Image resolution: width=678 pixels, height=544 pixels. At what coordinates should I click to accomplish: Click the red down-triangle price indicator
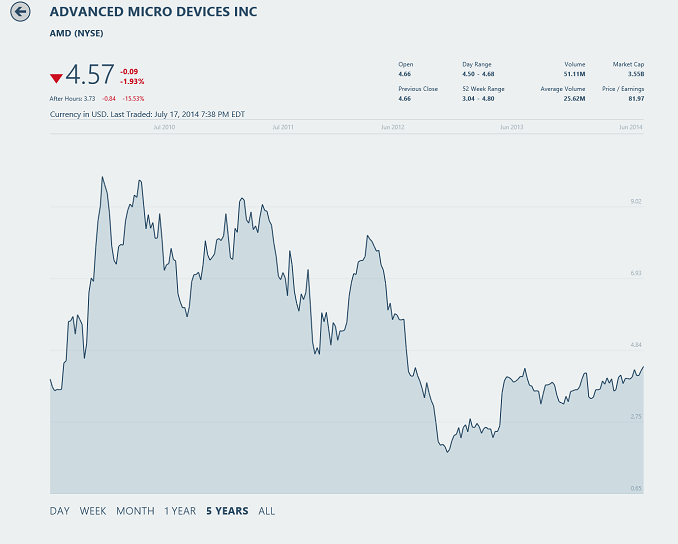[56, 78]
